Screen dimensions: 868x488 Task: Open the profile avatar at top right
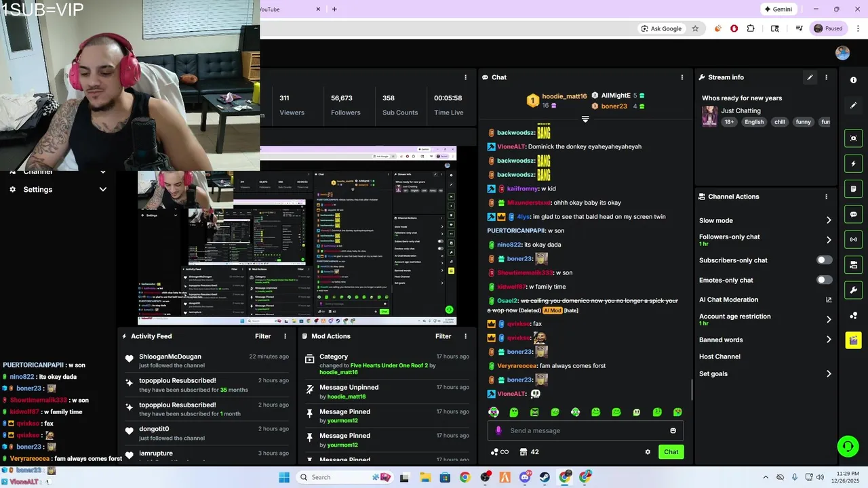click(843, 54)
